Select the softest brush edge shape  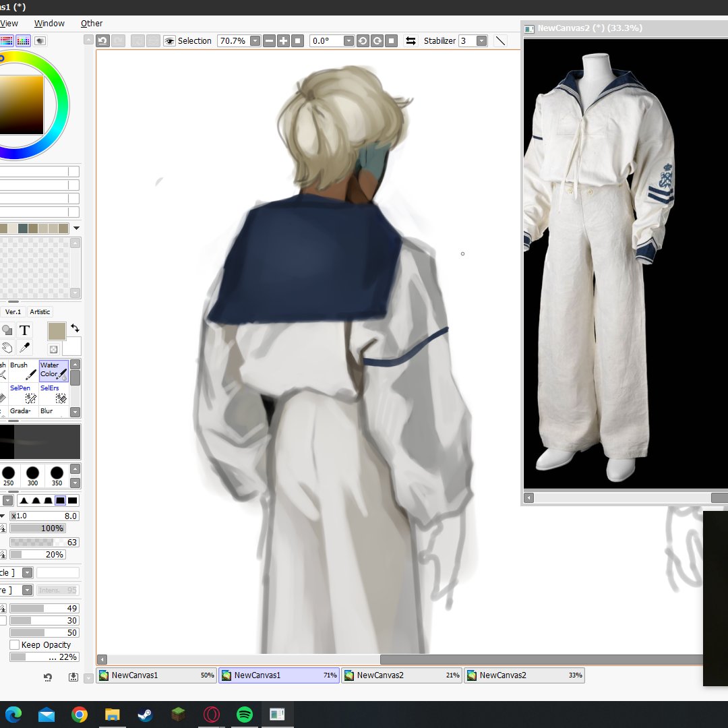tap(24, 500)
